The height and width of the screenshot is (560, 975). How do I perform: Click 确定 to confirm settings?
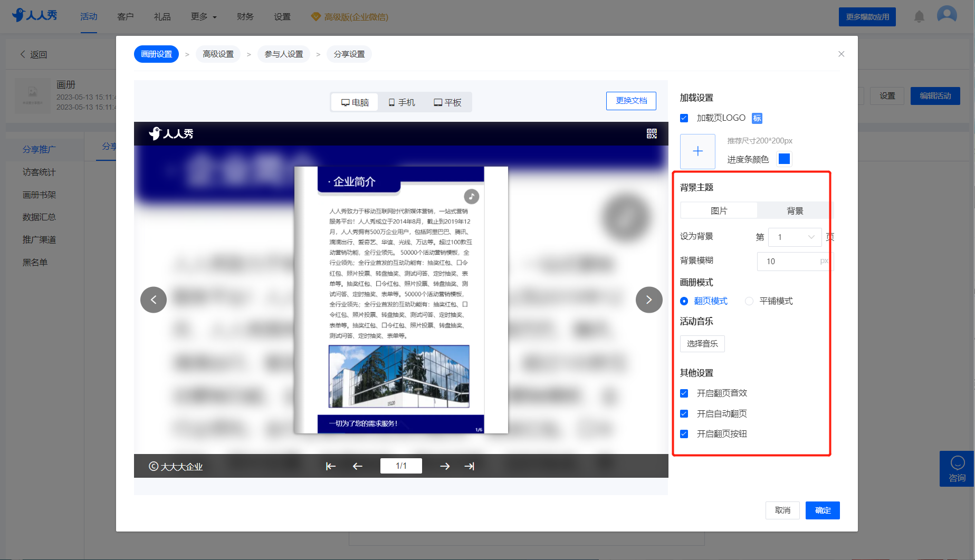pos(823,510)
